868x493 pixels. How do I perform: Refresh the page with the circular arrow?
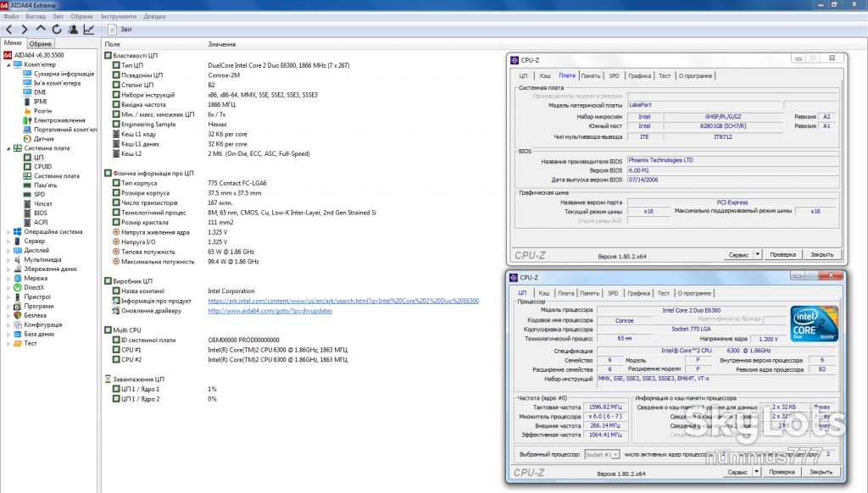[57, 30]
